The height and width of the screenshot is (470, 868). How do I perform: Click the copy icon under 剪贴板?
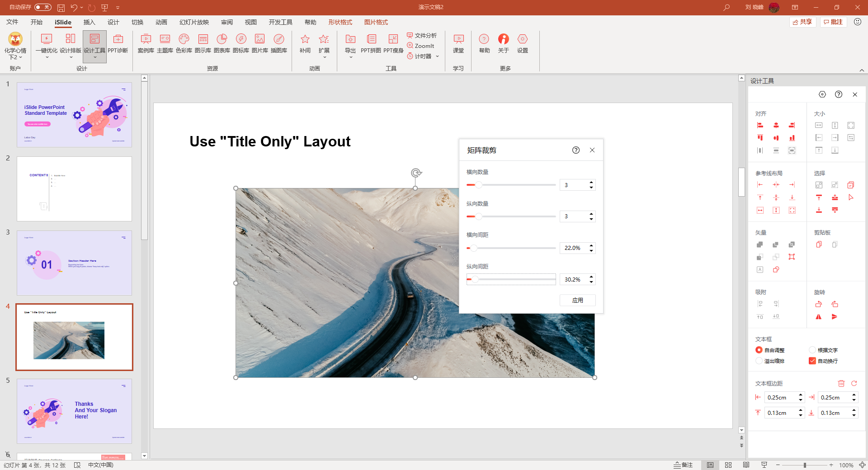pos(819,244)
